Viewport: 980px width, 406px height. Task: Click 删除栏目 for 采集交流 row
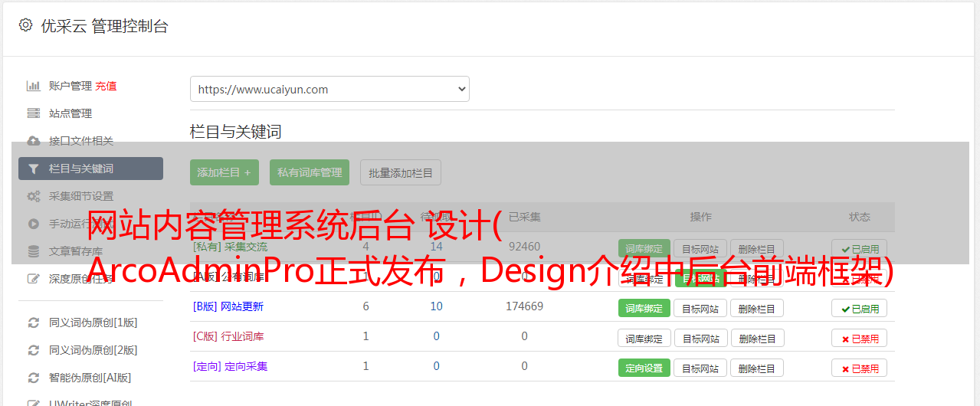pos(756,248)
